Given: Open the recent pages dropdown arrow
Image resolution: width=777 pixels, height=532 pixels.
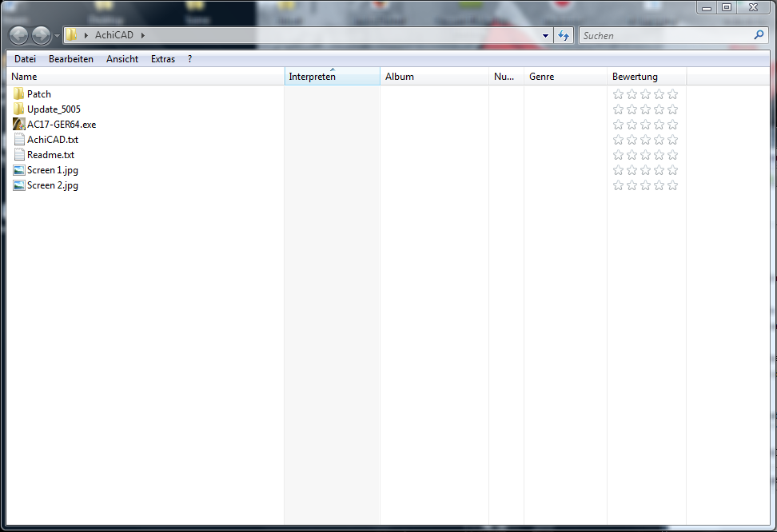Looking at the screenshot, I should [x=57, y=36].
